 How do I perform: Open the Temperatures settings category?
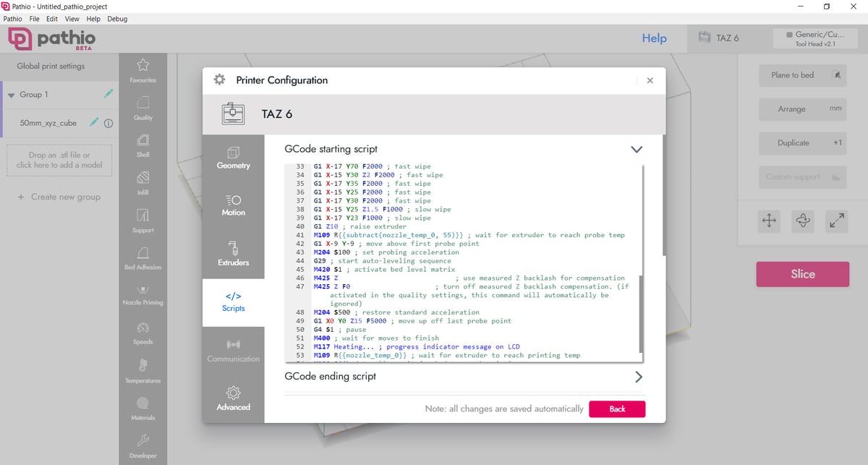coord(142,371)
